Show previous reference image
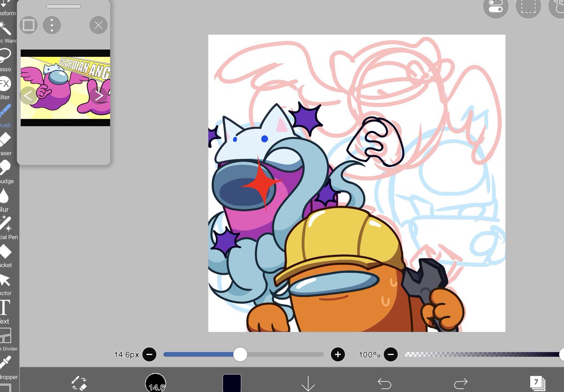 coord(28,96)
